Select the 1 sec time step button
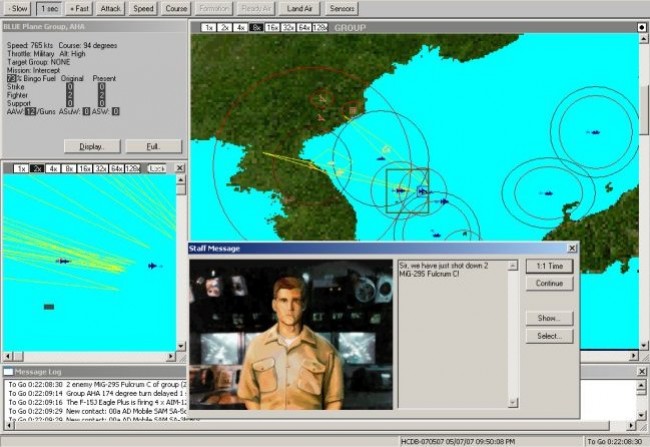The height and width of the screenshot is (447, 650). point(49,8)
